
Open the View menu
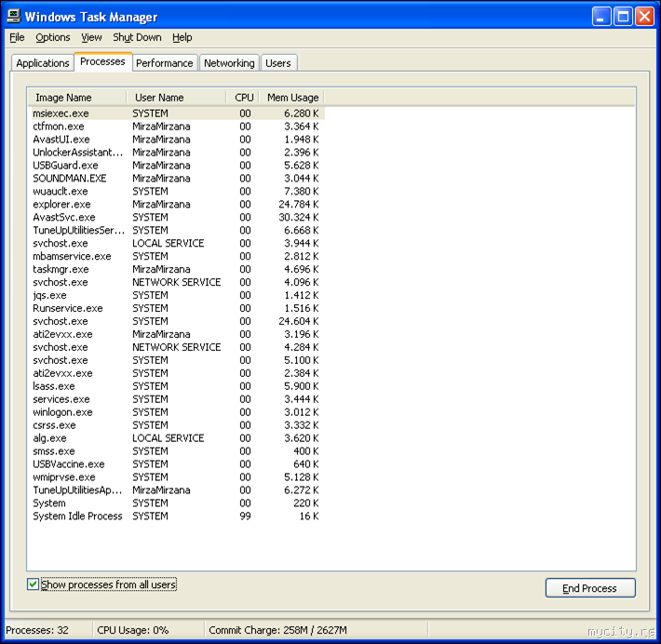click(x=91, y=37)
